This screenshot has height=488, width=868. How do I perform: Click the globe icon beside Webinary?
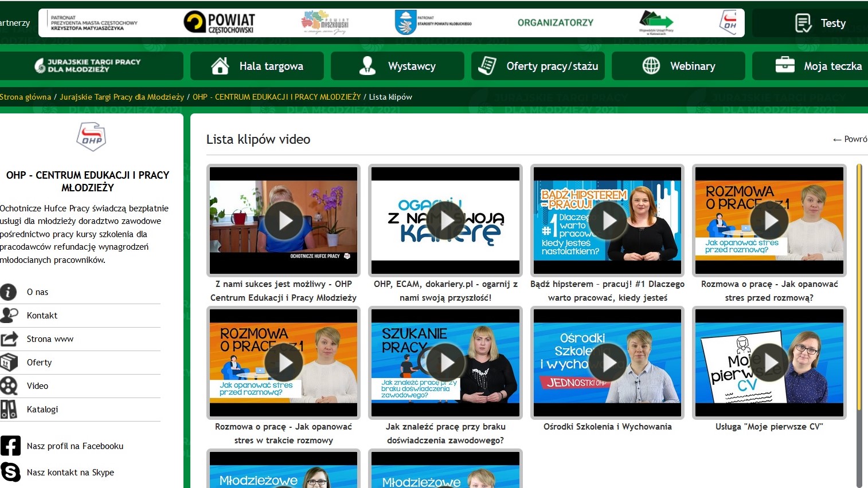coord(651,66)
